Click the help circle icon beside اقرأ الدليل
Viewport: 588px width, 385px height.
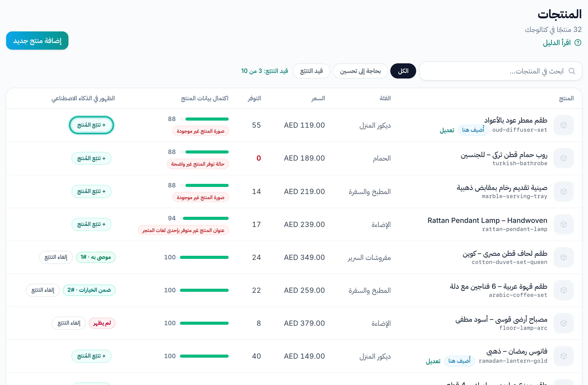[578, 43]
